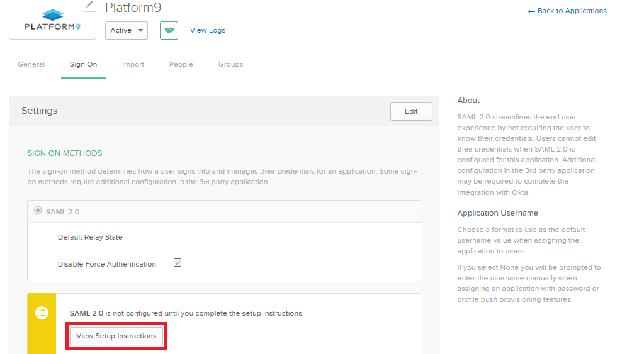644x354 pixels.
Task: Switch to the General tab
Action: coord(31,64)
